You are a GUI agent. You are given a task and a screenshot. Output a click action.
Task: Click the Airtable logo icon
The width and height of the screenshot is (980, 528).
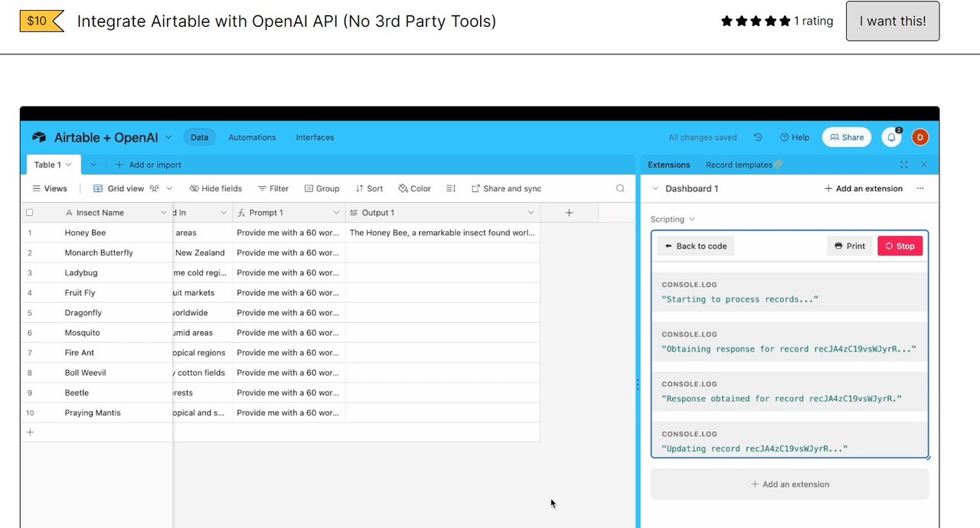pyautogui.click(x=39, y=138)
